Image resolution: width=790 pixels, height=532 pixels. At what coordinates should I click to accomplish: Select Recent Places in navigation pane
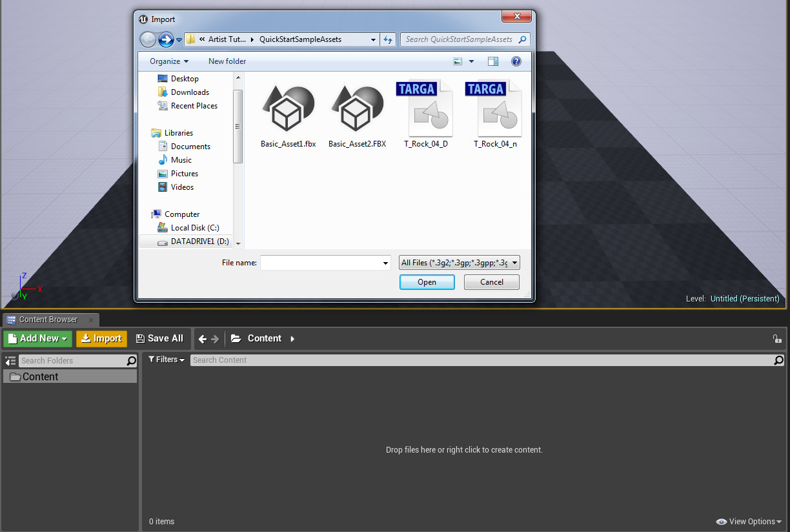(188, 106)
